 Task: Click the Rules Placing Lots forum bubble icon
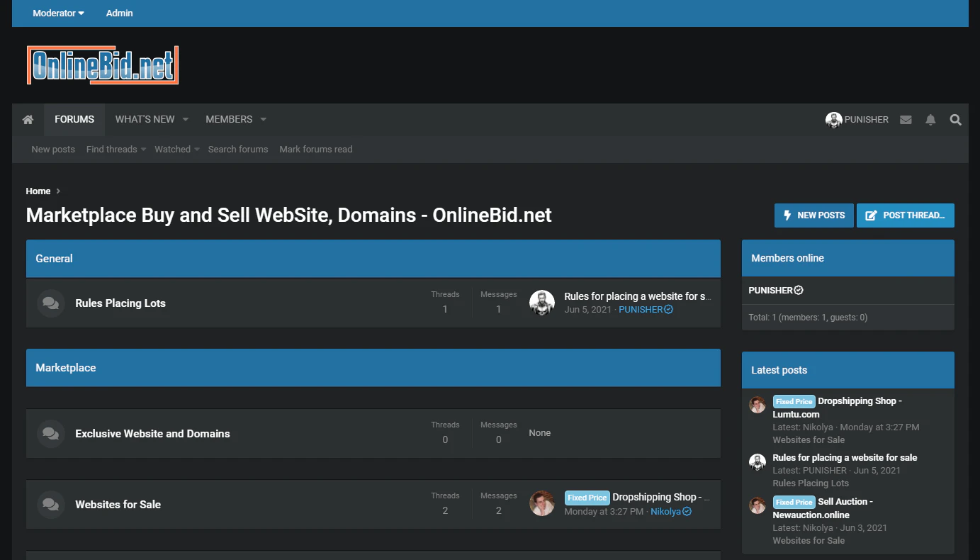[x=50, y=303]
